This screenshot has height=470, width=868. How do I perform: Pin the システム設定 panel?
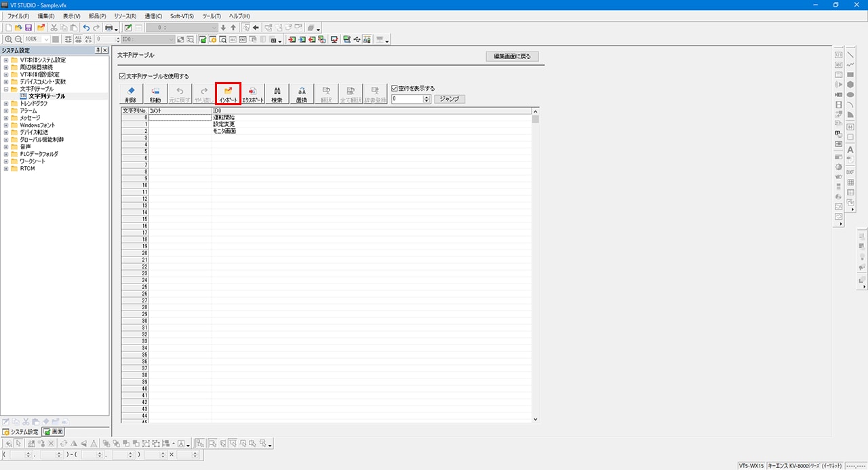(98, 50)
